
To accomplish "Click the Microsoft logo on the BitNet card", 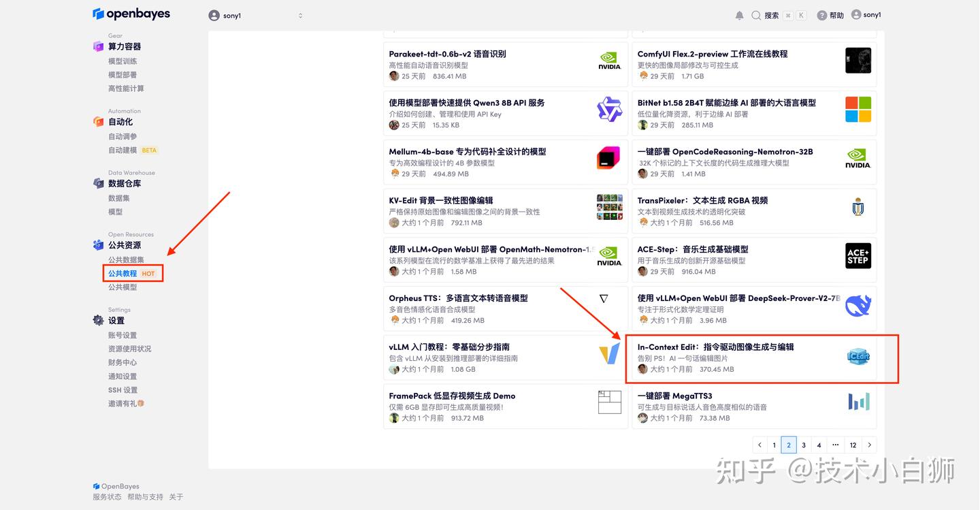I will tap(857, 109).
